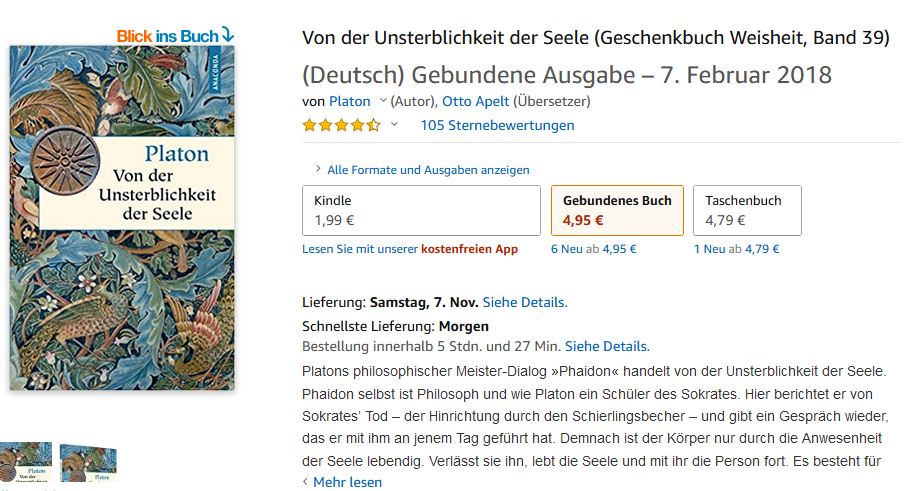The width and height of the screenshot is (920, 491).
Task: Open translator Otto Apelt's page
Action: 484,101
